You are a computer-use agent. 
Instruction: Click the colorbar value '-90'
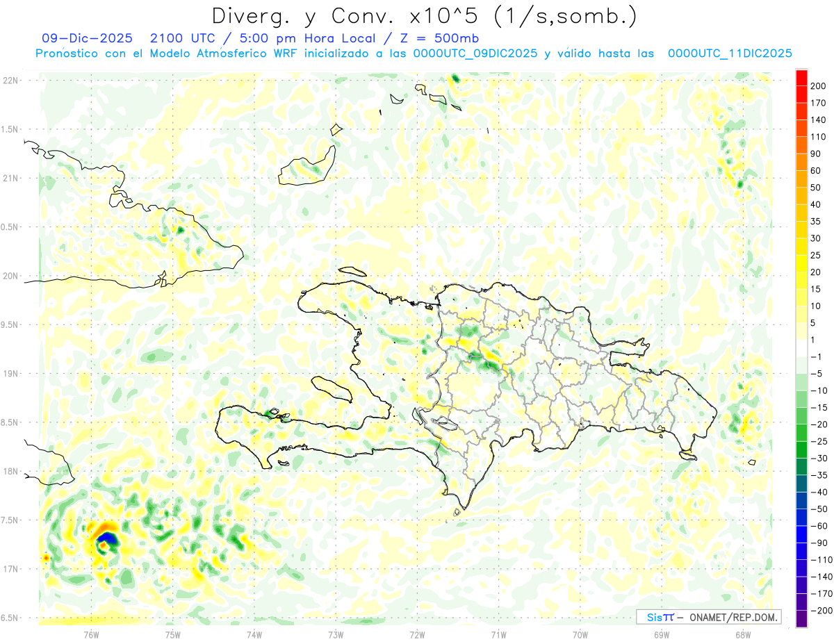pos(819,543)
